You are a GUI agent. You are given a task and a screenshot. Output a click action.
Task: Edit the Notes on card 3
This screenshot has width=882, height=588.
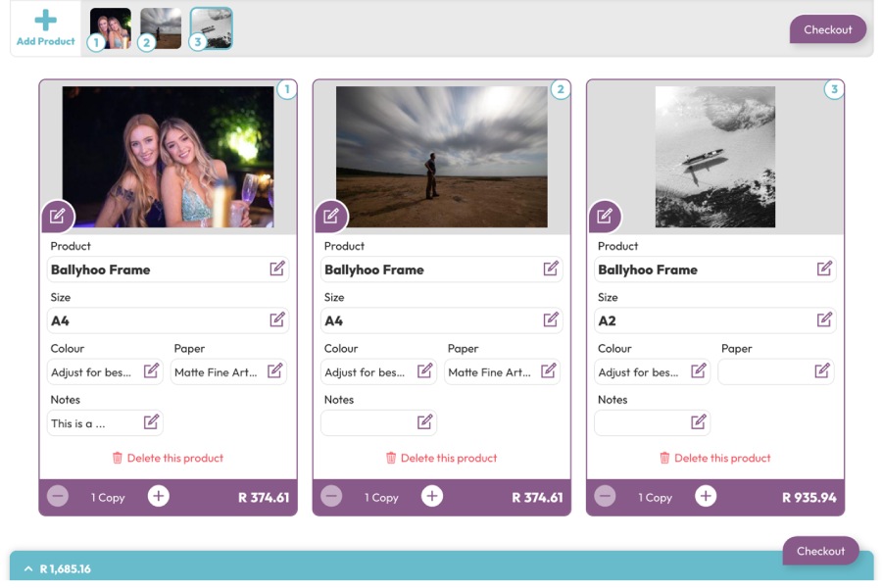(698, 422)
